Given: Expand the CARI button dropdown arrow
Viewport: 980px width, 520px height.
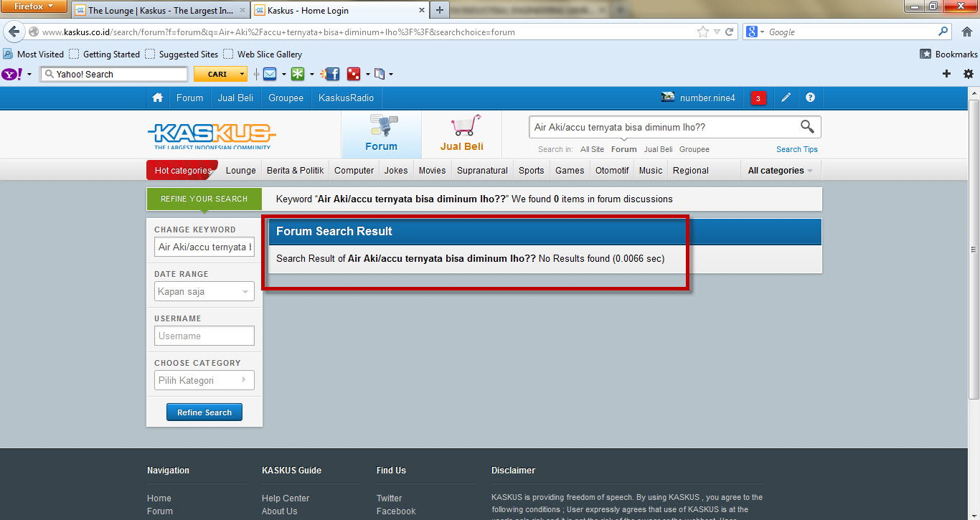Looking at the screenshot, I should [x=242, y=74].
